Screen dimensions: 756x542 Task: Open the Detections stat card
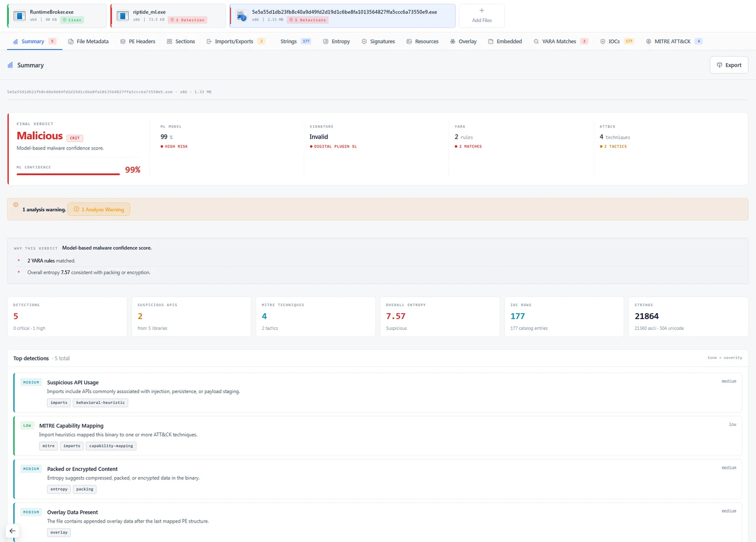[67, 316]
